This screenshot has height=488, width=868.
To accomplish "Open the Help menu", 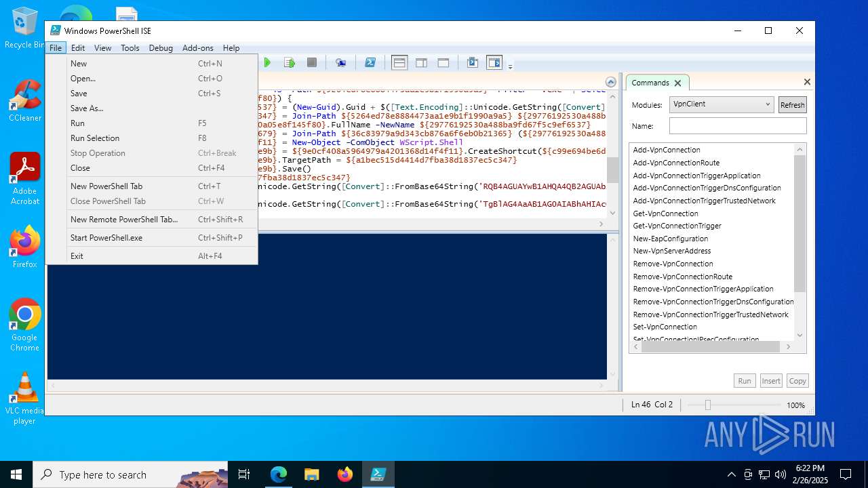I will [231, 48].
